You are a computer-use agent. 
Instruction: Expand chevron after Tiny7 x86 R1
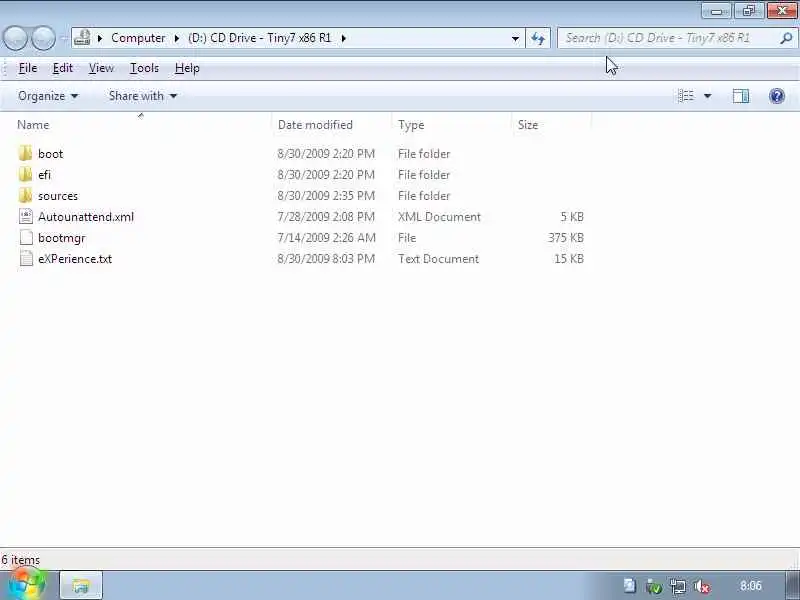pos(343,38)
